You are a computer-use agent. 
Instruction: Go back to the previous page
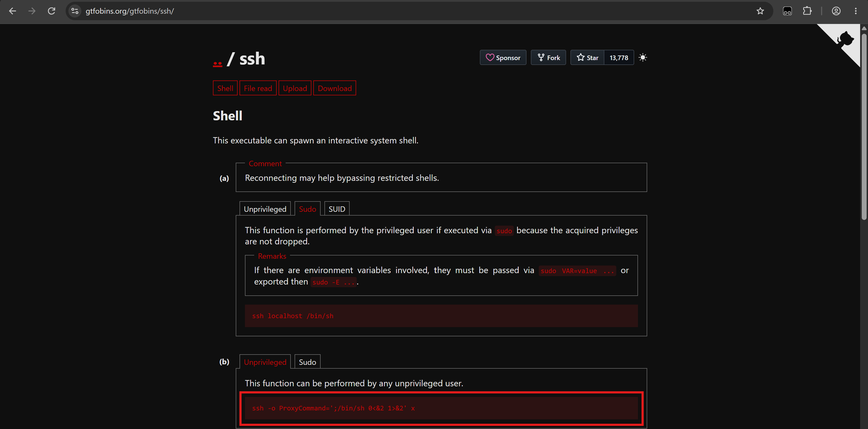(x=13, y=11)
